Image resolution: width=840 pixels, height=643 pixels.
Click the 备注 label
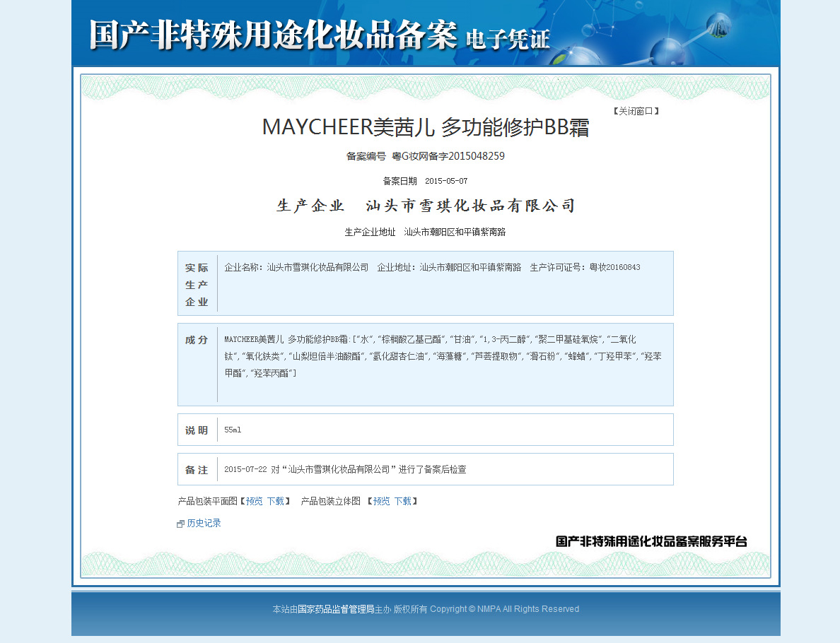(197, 470)
